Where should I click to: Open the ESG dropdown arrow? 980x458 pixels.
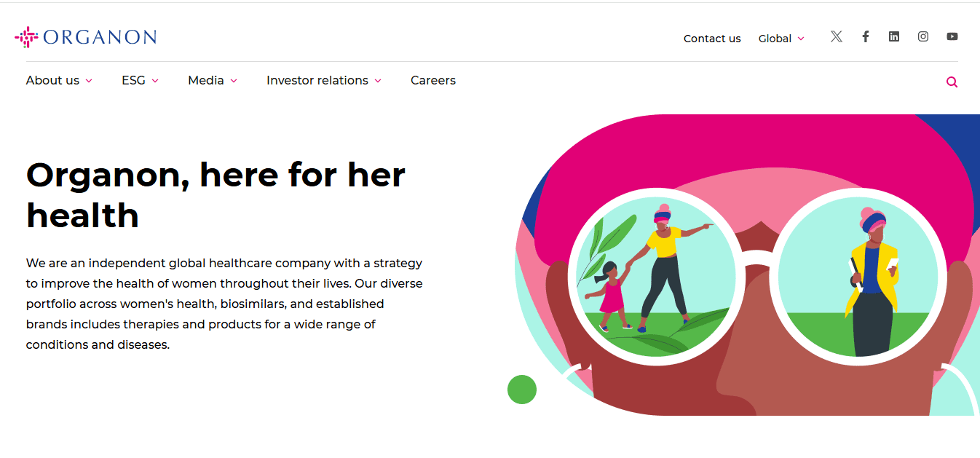coord(155,81)
